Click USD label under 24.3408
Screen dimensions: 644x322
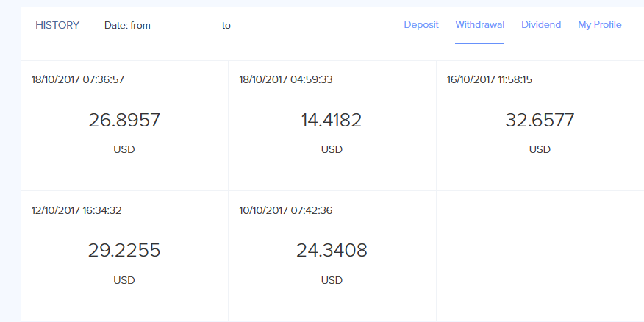[x=332, y=280]
